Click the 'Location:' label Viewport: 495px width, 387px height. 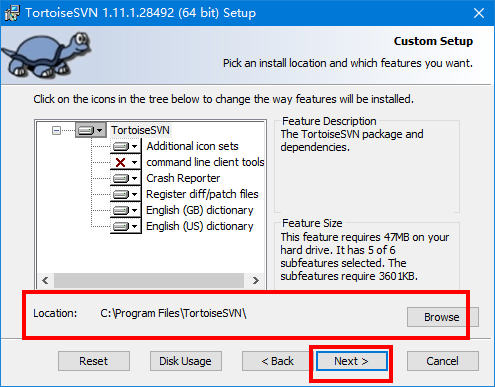pyautogui.click(x=55, y=313)
